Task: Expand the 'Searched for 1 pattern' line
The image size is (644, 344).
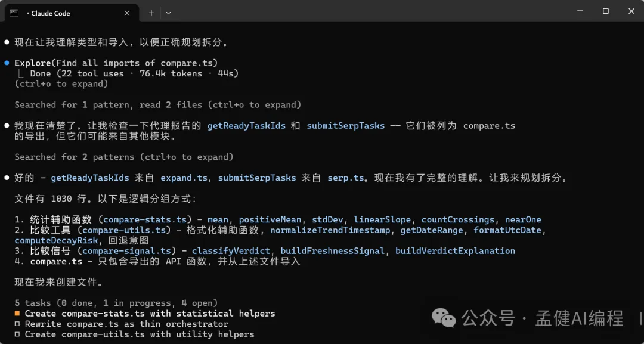Action: tap(157, 105)
